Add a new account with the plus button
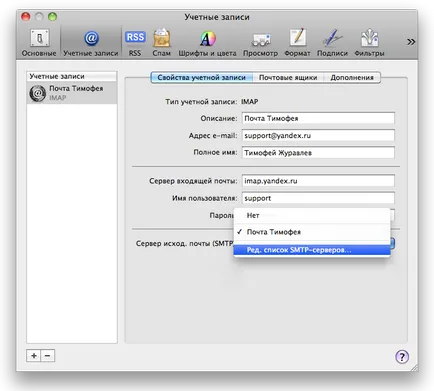The width and height of the screenshot is (434, 391). click(x=34, y=356)
